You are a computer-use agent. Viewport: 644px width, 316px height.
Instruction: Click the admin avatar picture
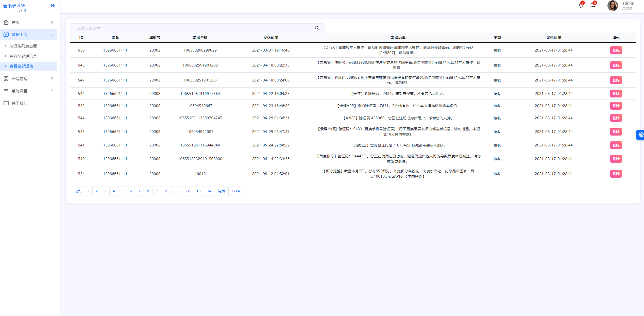click(x=613, y=6)
